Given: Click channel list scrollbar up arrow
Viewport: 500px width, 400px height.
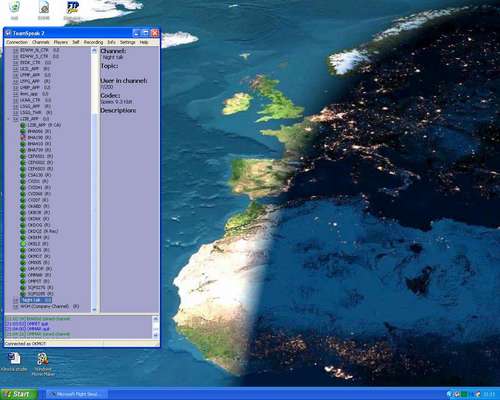Looking at the screenshot, I should pos(94,51).
